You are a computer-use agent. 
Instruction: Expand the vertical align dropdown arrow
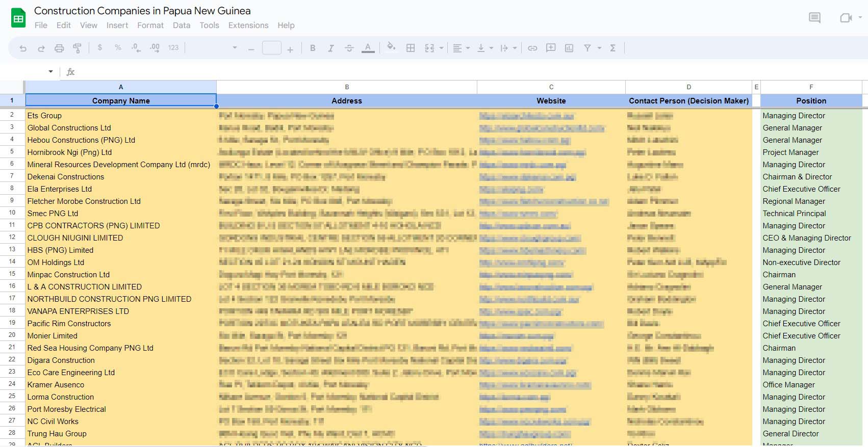(491, 48)
